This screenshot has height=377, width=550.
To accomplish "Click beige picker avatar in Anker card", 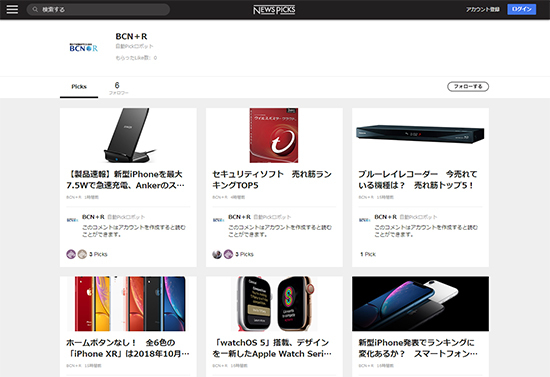I will point(82,254).
